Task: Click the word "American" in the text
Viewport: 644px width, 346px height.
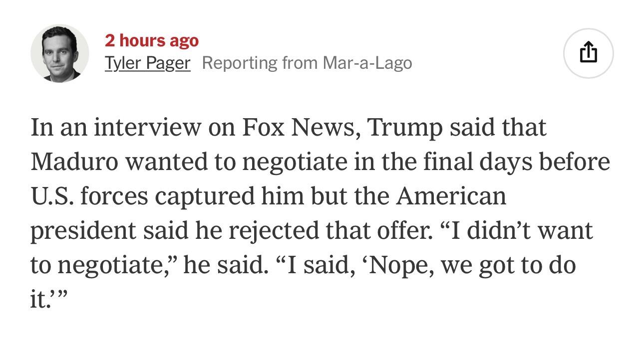Action: [x=451, y=196]
